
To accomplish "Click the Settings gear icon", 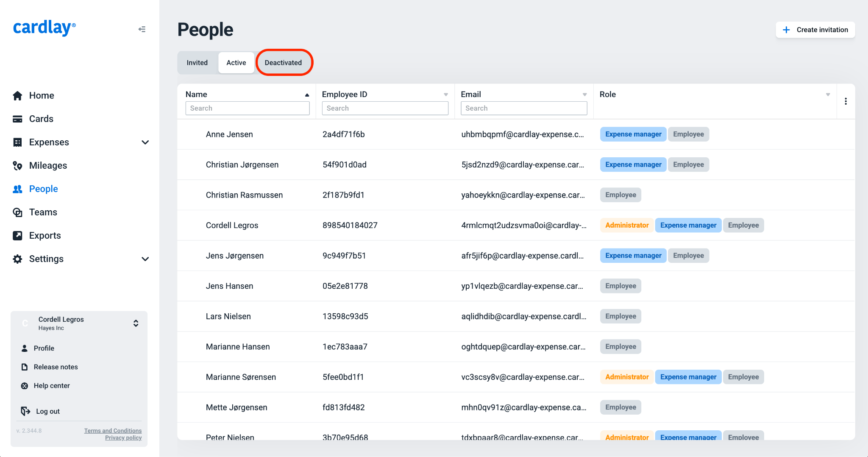I will click(x=17, y=259).
